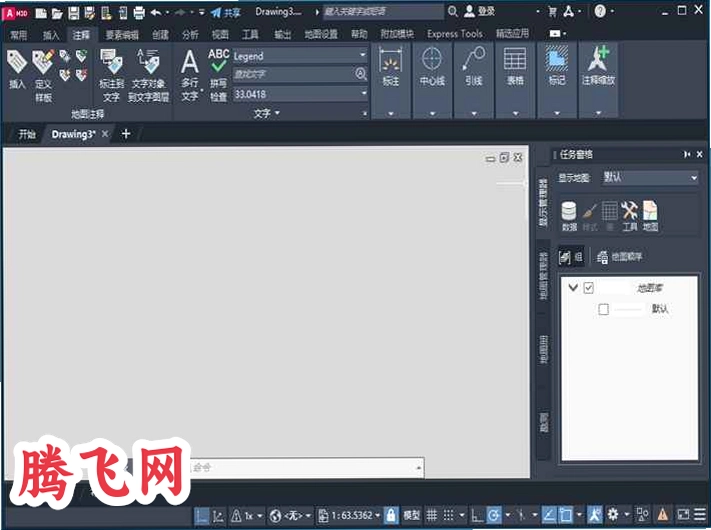Click 文字对象到文字图层 tool
The width and height of the screenshot is (711, 530).
coord(148,75)
